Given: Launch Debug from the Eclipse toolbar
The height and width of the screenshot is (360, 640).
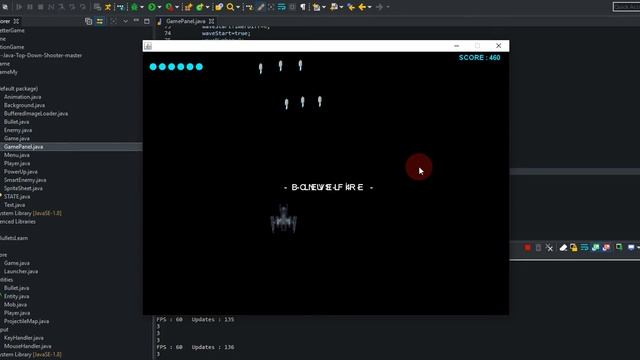Looking at the screenshot, I should click(x=134, y=7).
